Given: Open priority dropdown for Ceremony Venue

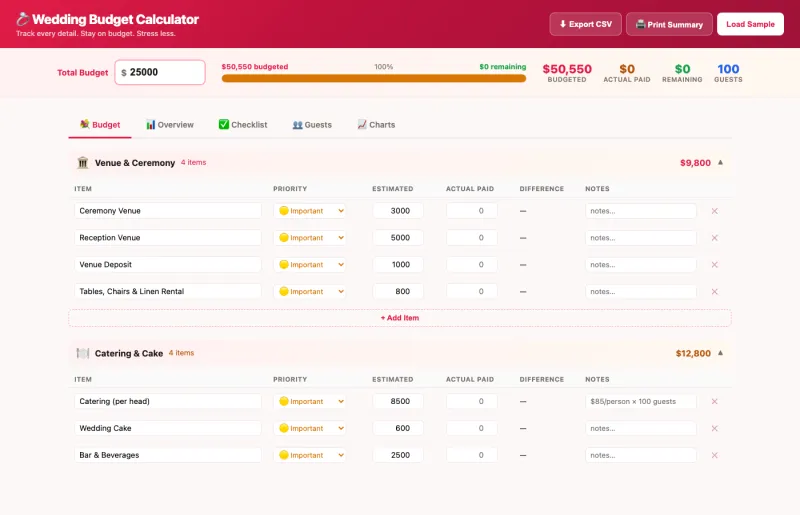Looking at the screenshot, I should click(311, 211).
